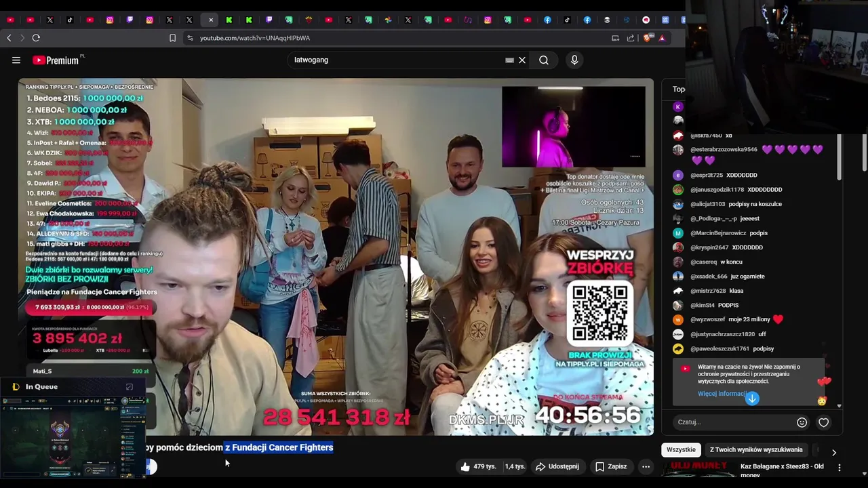Click chat user @esterabrzozowska9546
The height and width of the screenshot is (488, 868).
pos(724,149)
